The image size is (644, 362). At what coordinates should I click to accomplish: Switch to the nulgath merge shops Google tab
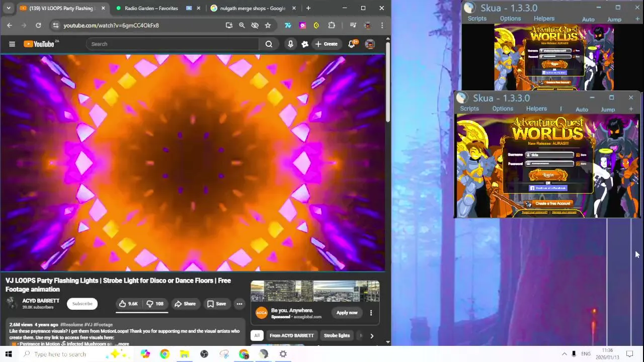253,8
